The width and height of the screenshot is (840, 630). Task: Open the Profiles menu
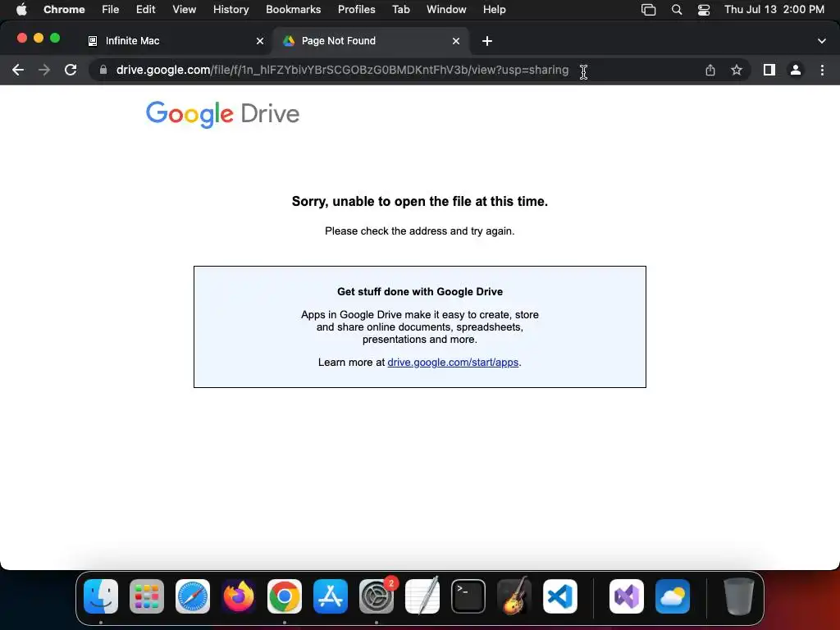(x=356, y=10)
